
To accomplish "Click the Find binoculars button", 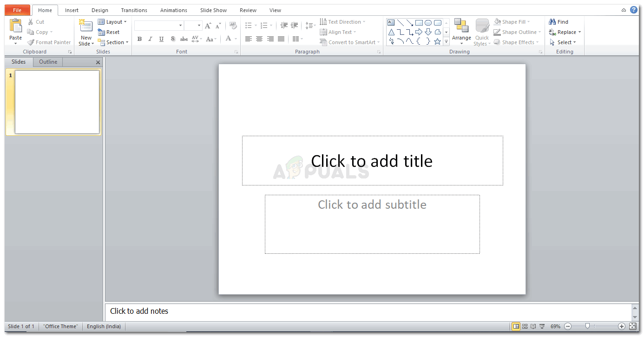I will pos(559,22).
